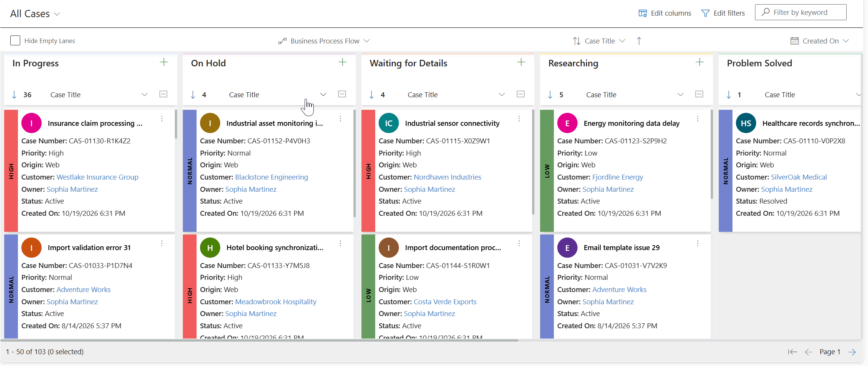Image resolution: width=868 pixels, height=366 pixels.
Task: Click Edit columns button
Action: coord(665,13)
